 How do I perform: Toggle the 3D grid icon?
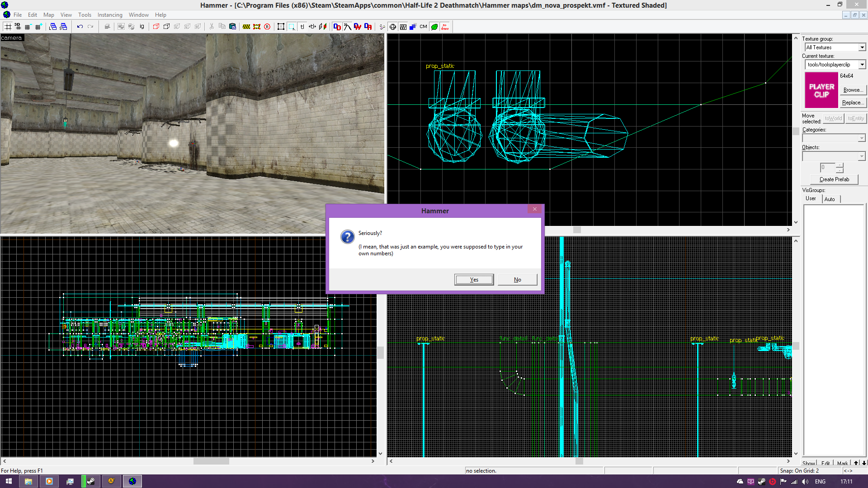18,27
